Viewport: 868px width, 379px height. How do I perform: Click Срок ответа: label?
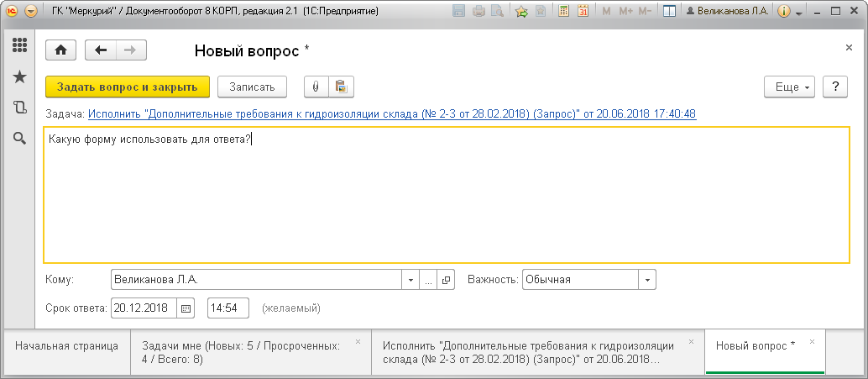tap(76, 308)
